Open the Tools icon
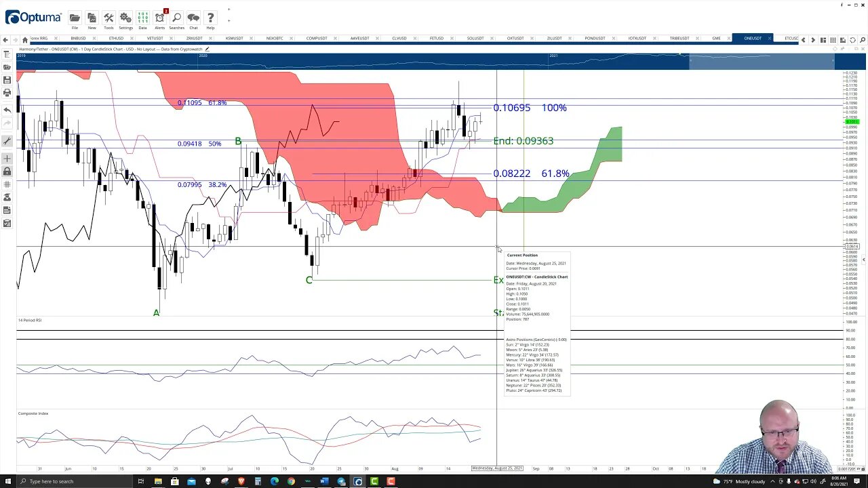 point(108,18)
